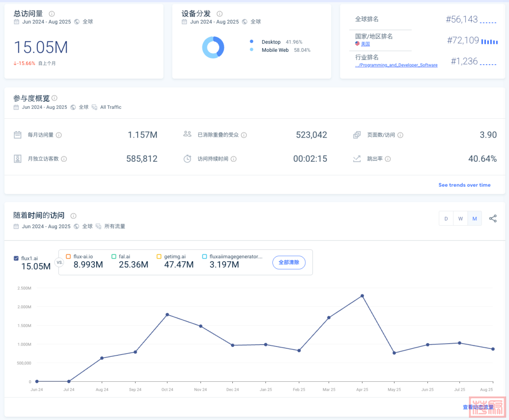Switch chart to daily (D) view

pos(446,219)
